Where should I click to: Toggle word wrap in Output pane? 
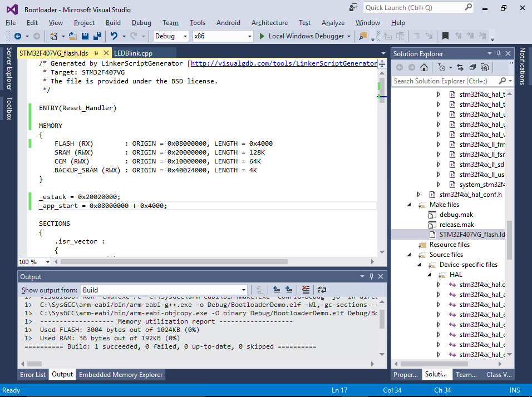pyautogui.click(x=322, y=290)
